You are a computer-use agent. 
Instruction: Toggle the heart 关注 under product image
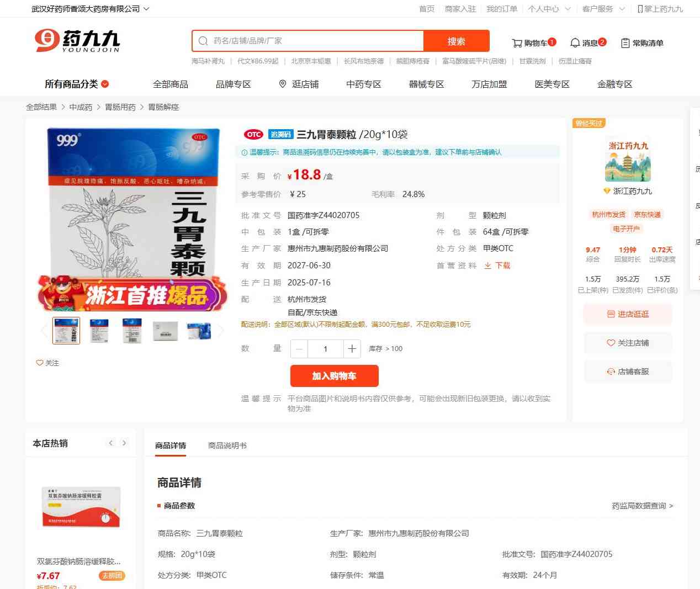point(40,363)
